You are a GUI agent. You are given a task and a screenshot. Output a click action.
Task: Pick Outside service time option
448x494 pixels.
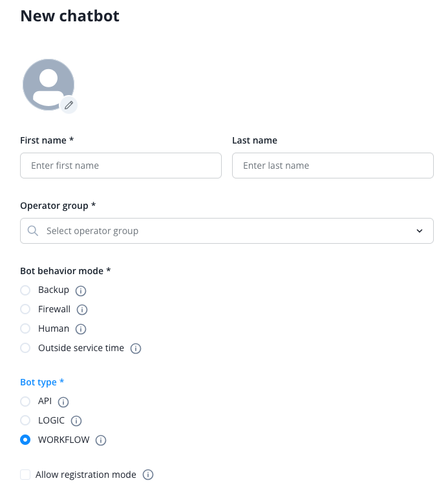pos(25,348)
